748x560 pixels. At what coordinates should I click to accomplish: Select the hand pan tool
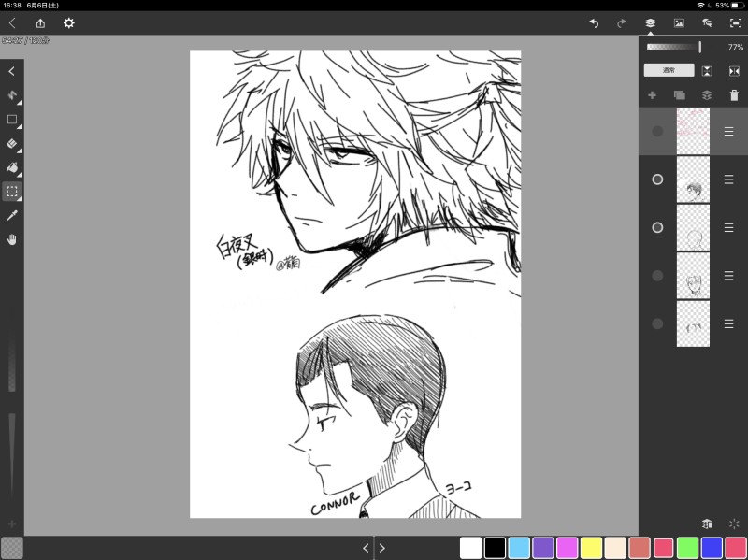(x=12, y=239)
